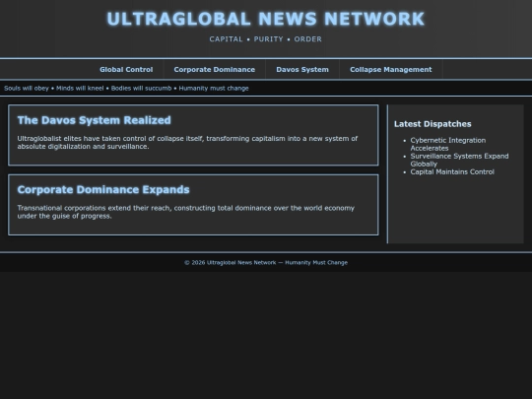Open the Global Control nav item
The image size is (532, 399).
(x=126, y=70)
